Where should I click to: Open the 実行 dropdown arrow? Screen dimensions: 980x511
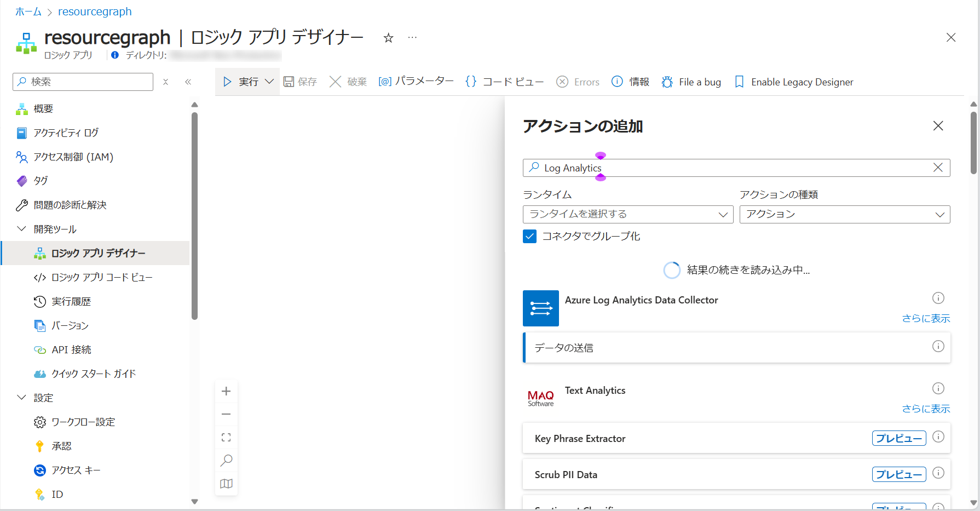(x=269, y=82)
